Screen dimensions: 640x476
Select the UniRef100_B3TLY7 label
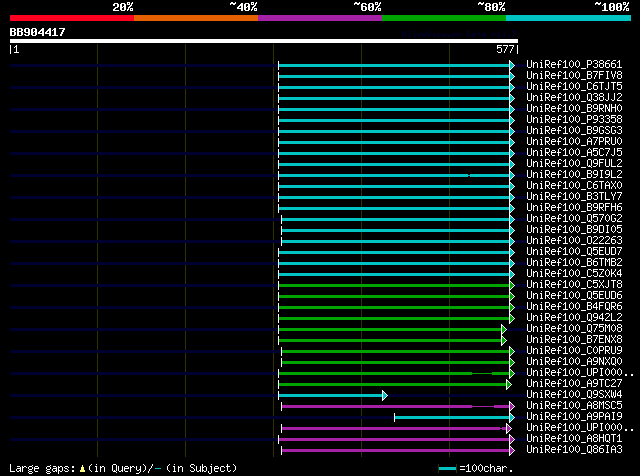[574, 197]
